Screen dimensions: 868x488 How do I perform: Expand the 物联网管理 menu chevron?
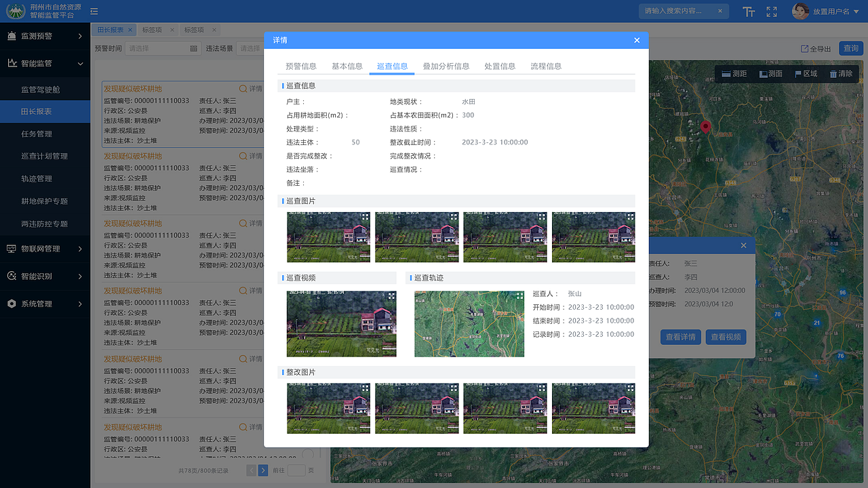tap(80, 249)
